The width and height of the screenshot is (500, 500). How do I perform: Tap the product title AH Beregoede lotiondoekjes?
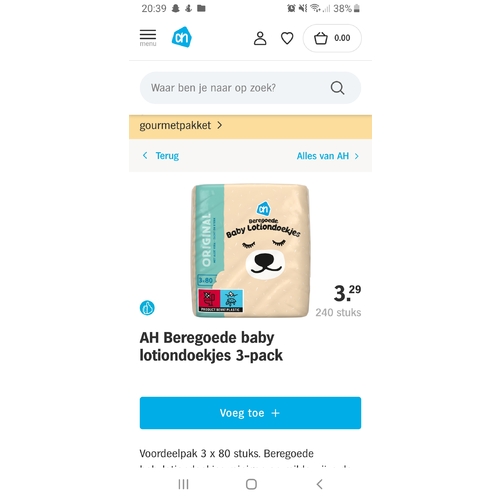[211, 346]
